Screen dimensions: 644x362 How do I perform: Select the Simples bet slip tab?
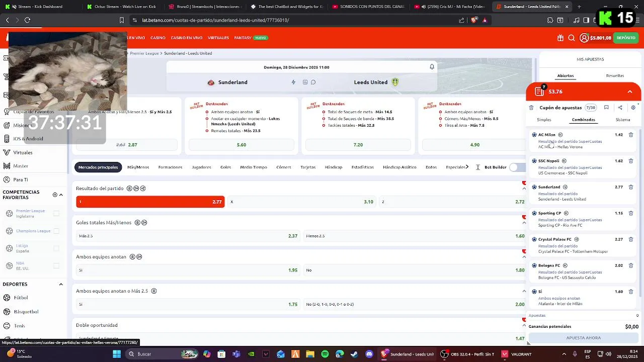click(x=544, y=120)
